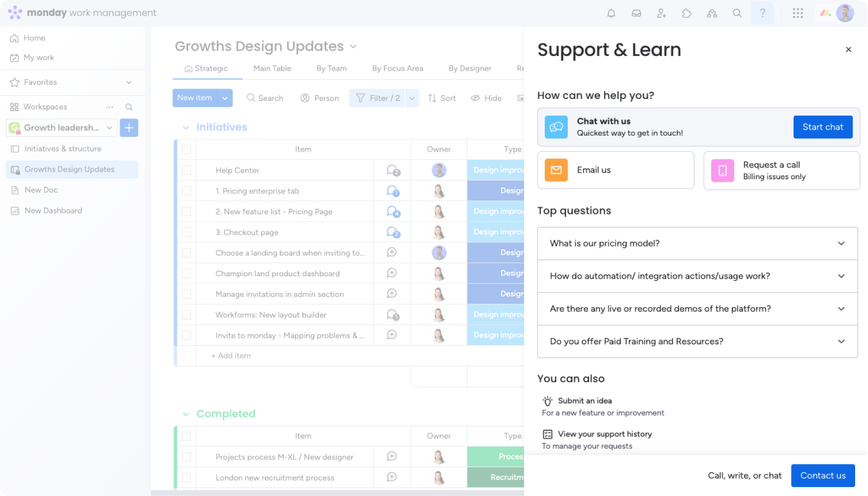Image resolution: width=868 pixels, height=496 pixels.
Task: Expand the live or recorded demos question
Action: [x=697, y=309]
